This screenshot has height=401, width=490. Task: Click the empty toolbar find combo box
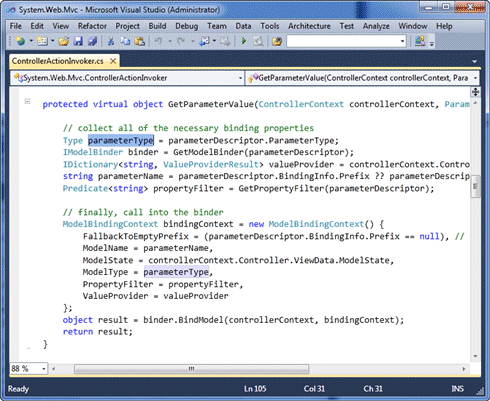pyautogui.click(x=347, y=41)
